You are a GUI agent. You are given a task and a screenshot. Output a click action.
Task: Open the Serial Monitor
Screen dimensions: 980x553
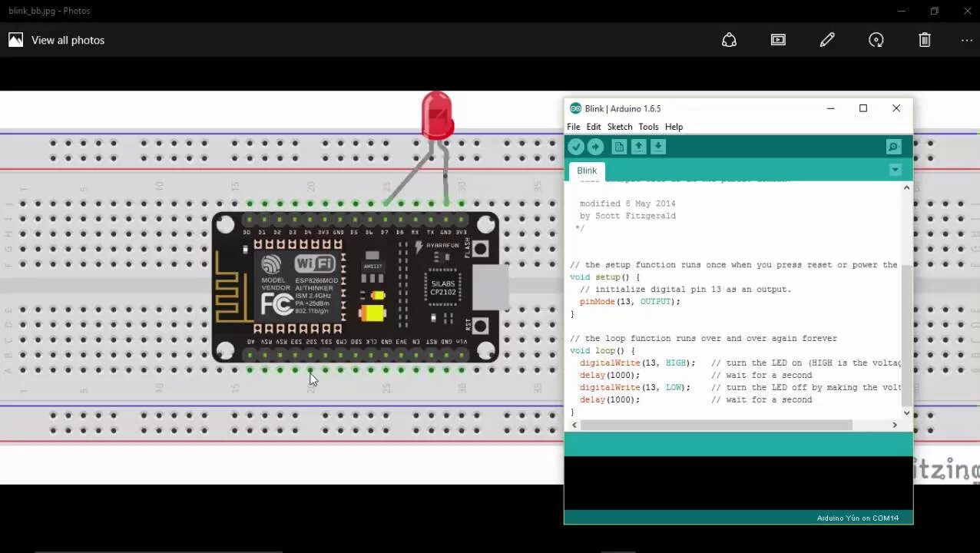(892, 146)
